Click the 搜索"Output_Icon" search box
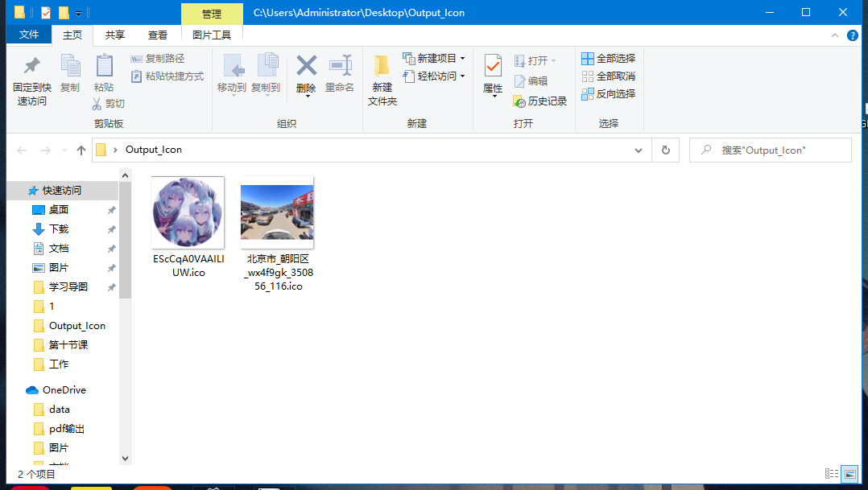Image resolution: width=868 pixels, height=490 pixels. click(x=770, y=150)
